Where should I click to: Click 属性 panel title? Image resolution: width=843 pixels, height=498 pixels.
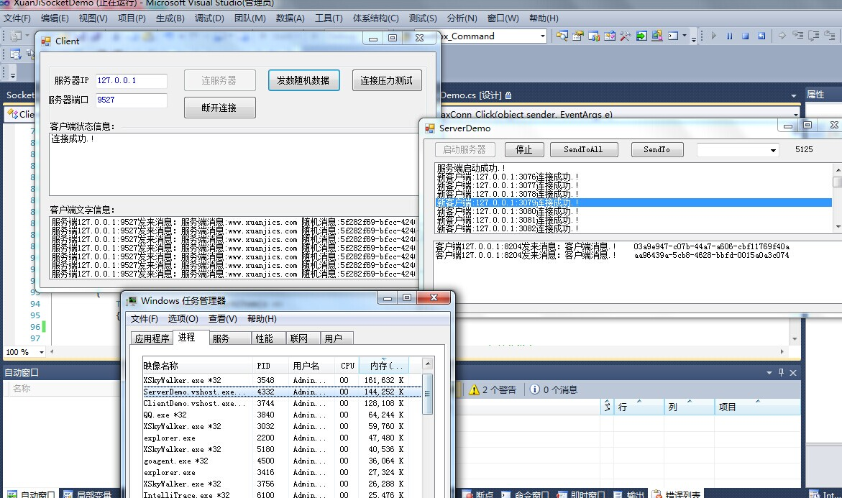tap(816, 94)
